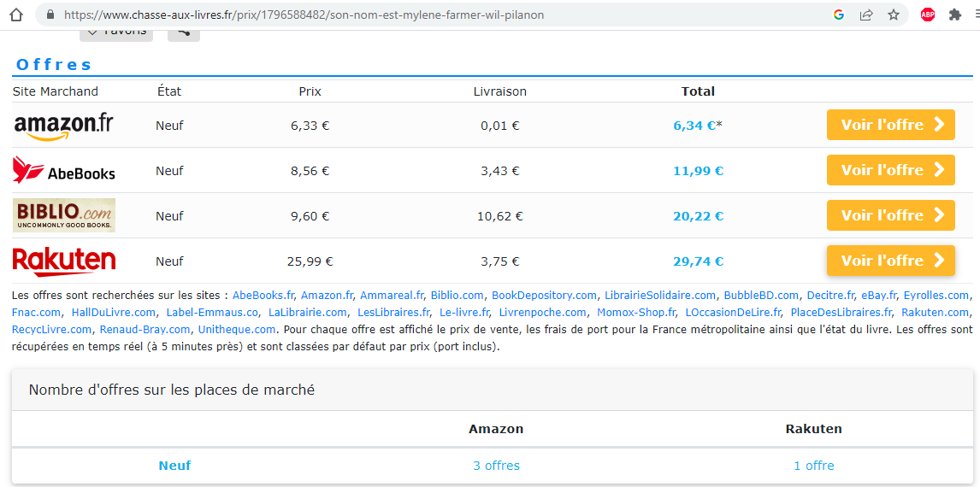Open the Biblio.com text link
The image size is (980, 487).
(457, 295)
